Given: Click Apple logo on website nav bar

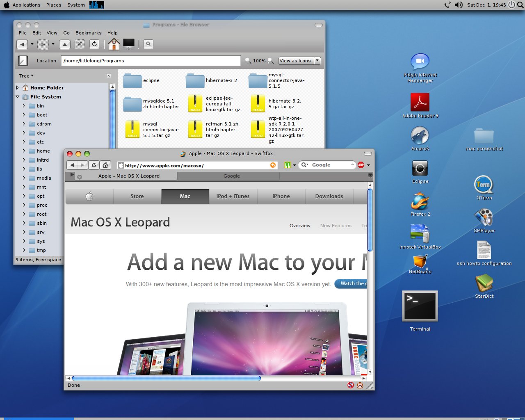Looking at the screenshot, I should tap(89, 196).
